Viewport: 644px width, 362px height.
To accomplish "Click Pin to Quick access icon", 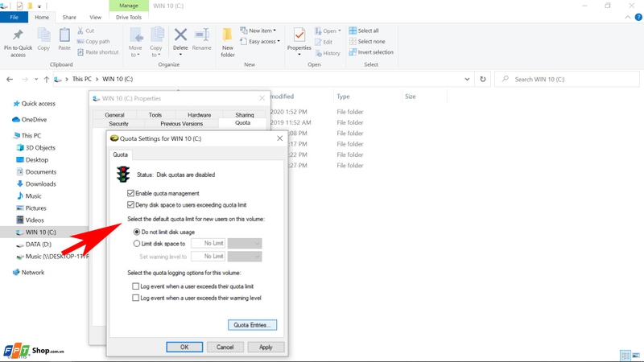I will coord(18,35).
